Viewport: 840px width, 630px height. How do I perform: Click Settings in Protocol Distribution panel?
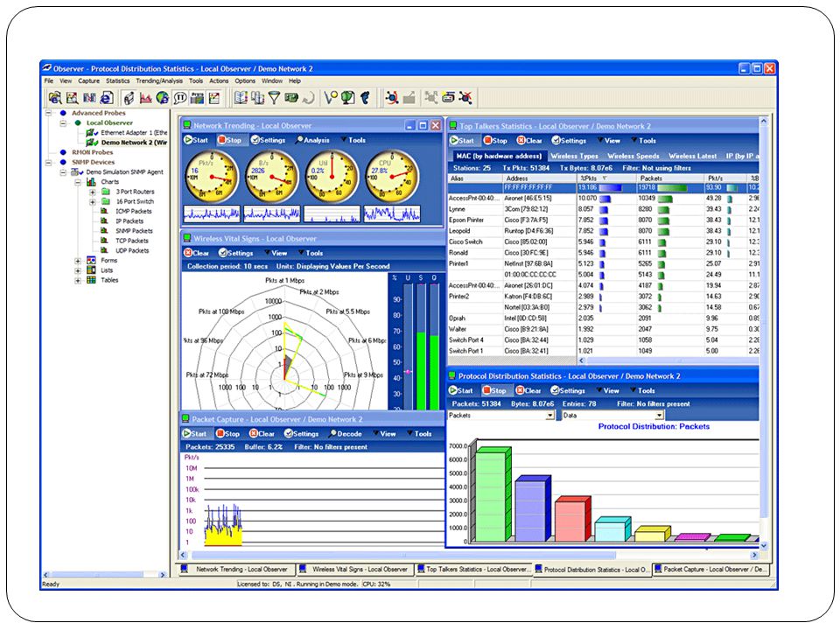(568, 390)
